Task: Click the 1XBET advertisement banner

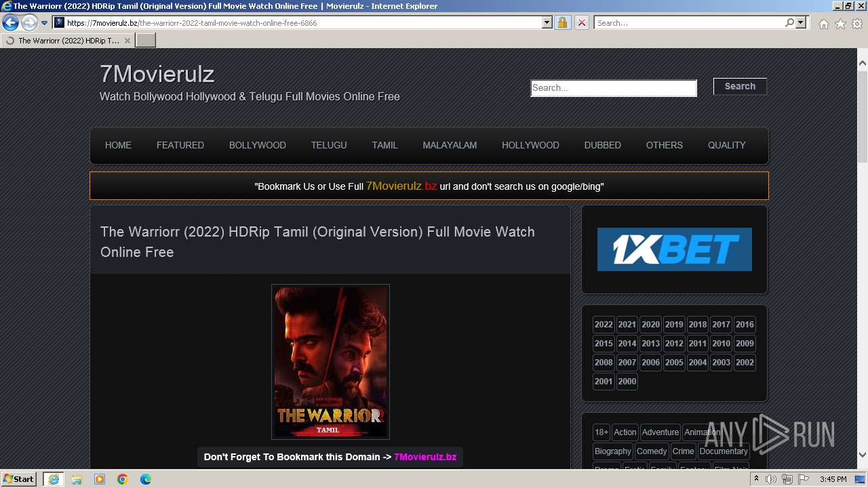Action: point(675,249)
